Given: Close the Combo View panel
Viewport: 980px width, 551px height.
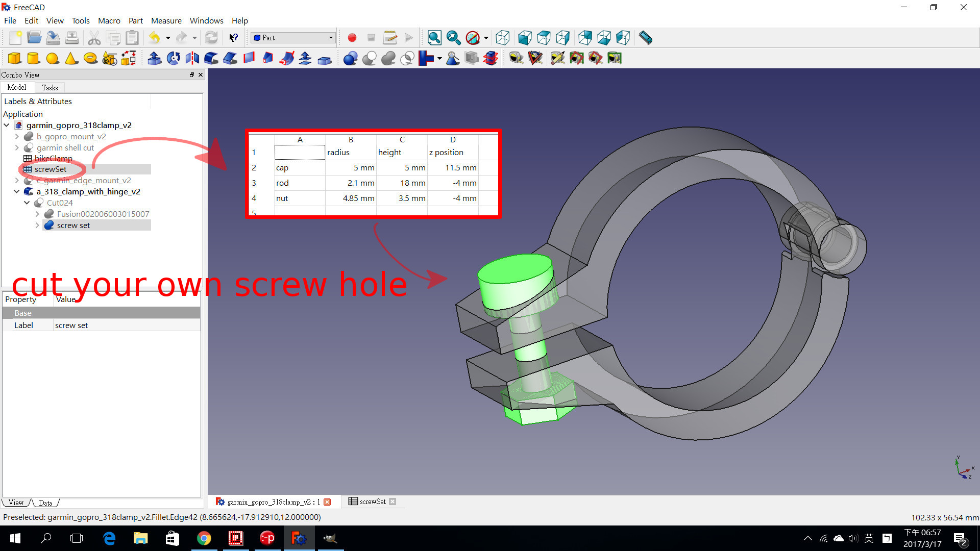Looking at the screenshot, I should (201, 74).
